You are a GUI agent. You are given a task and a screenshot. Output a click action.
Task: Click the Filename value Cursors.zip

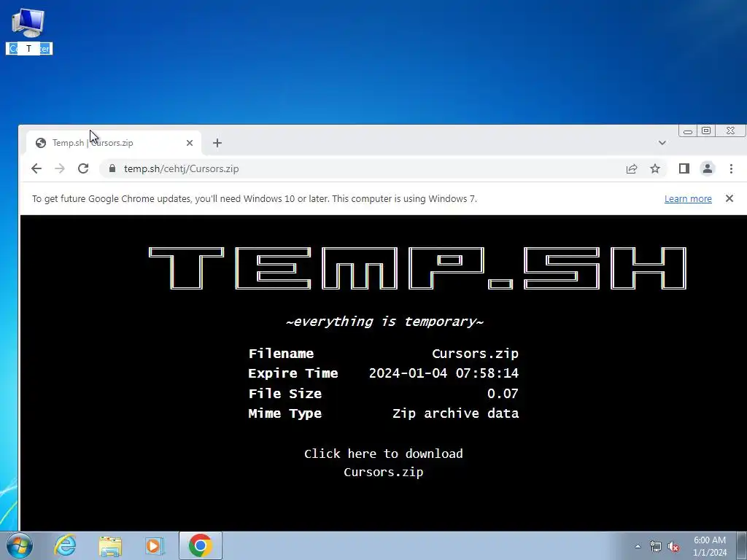point(475,354)
